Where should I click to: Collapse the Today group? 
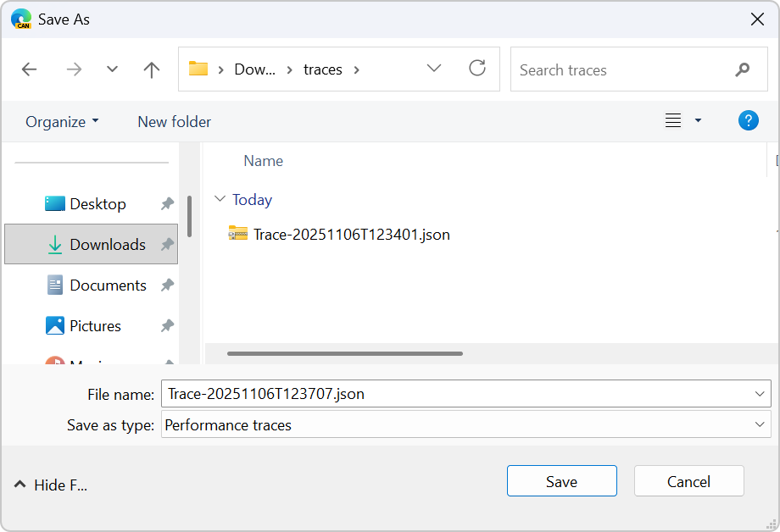(220, 200)
